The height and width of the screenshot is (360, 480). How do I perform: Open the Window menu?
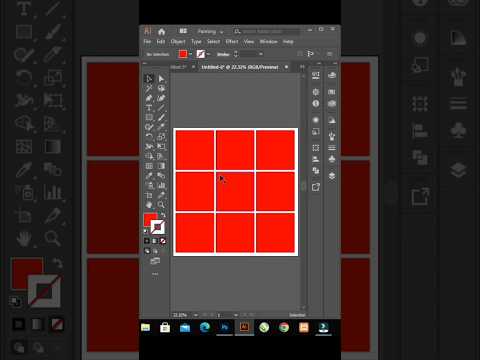tap(269, 42)
